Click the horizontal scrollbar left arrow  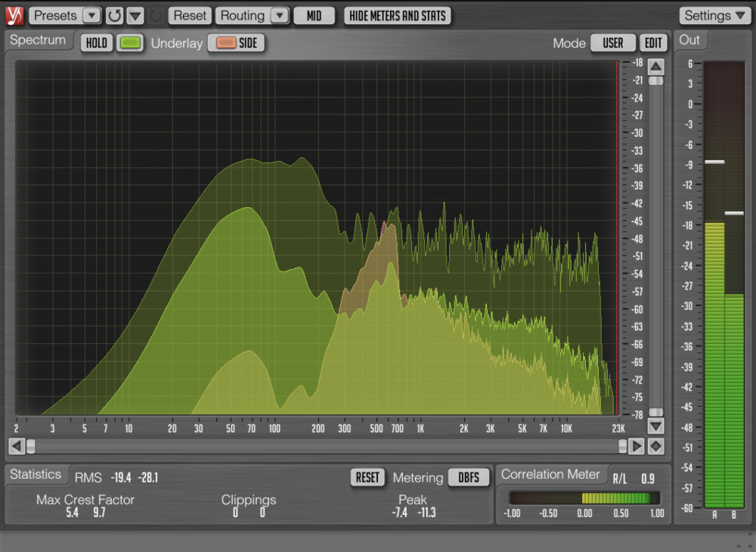click(16, 446)
